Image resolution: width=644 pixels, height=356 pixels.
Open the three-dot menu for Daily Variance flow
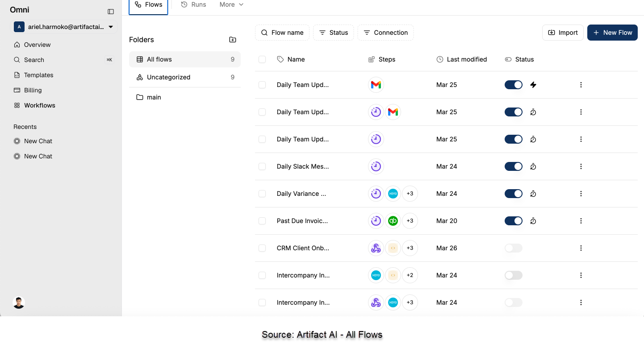[x=581, y=194]
